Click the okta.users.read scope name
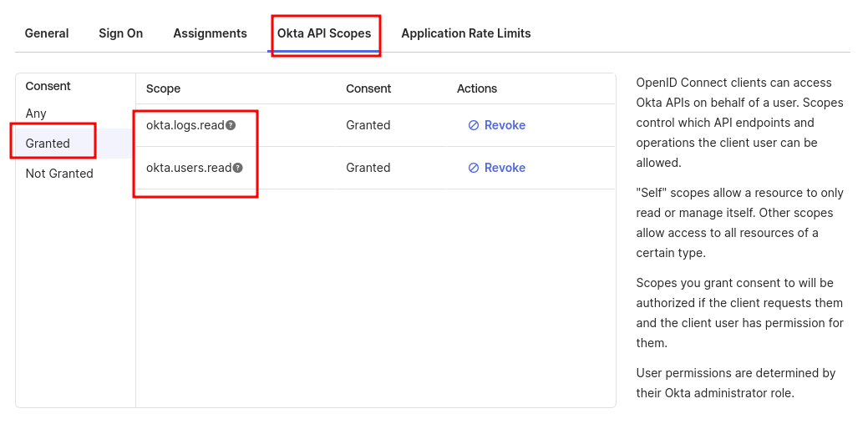The width and height of the screenshot is (868, 439). (189, 168)
